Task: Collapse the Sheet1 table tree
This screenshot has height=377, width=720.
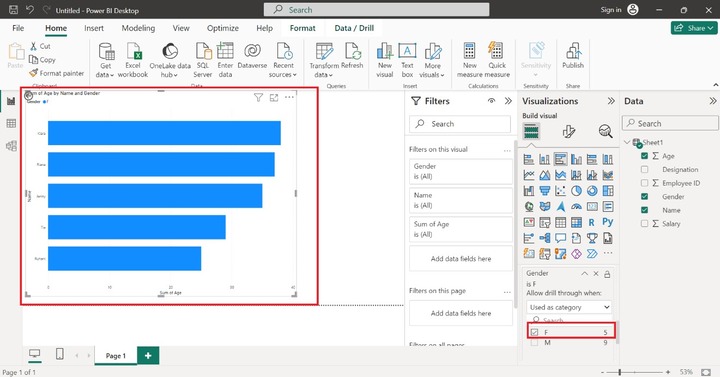Action: [627, 142]
